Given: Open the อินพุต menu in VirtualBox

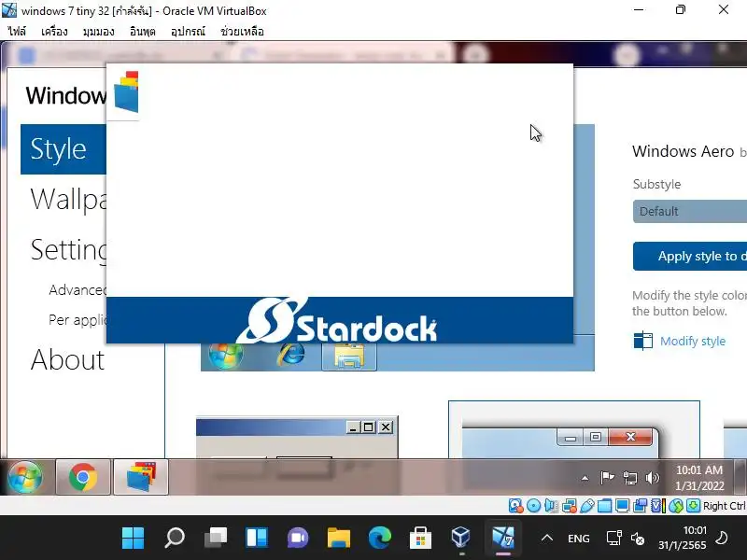Looking at the screenshot, I should (143, 32).
